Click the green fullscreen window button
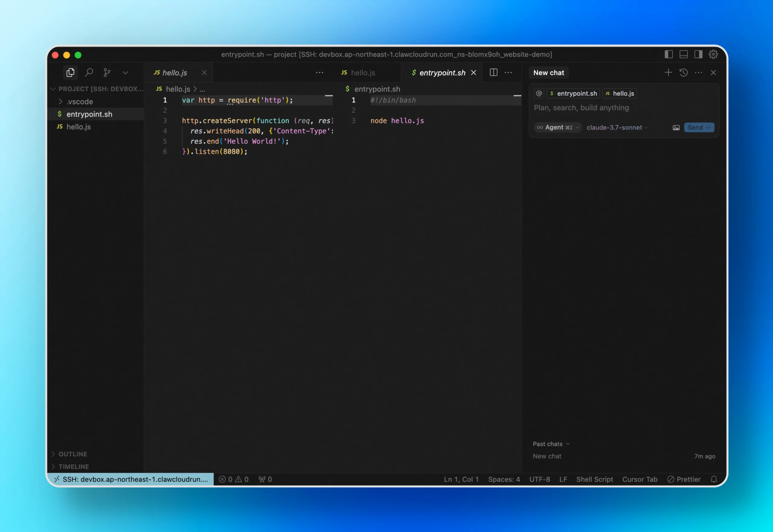The width and height of the screenshot is (773, 532). pos(78,55)
